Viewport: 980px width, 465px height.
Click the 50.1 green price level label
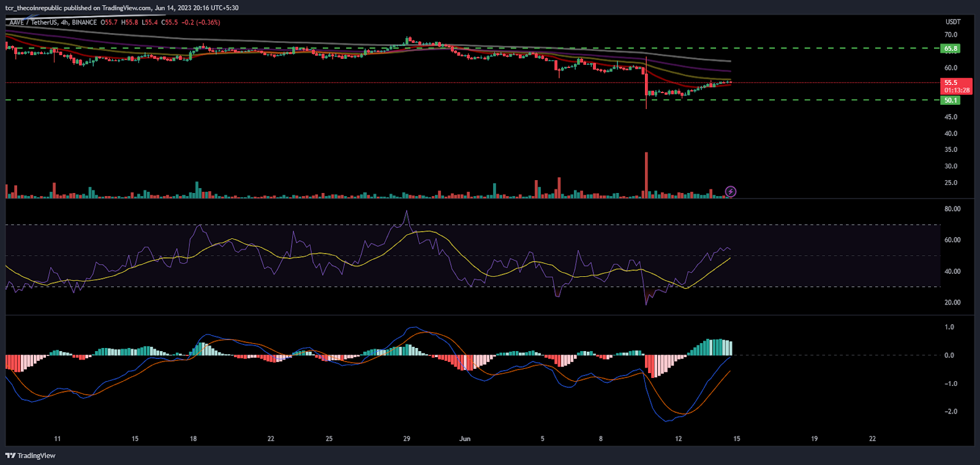coord(950,100)
